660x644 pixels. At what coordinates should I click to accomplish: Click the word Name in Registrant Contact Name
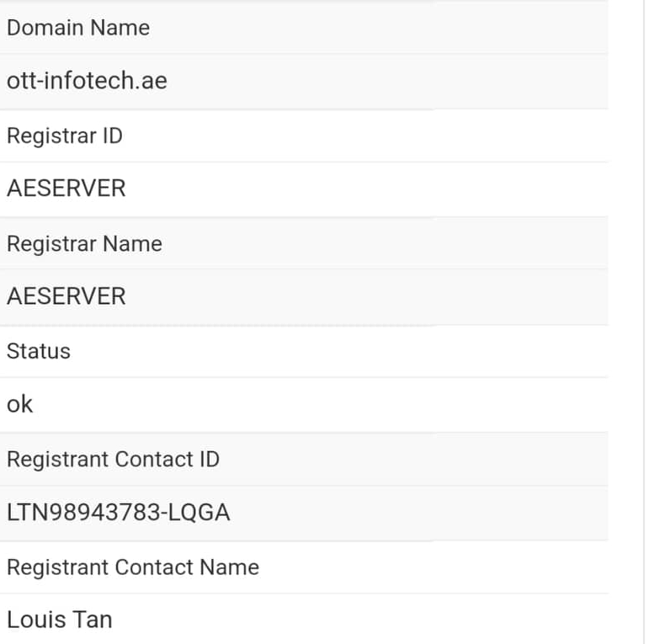232,567
